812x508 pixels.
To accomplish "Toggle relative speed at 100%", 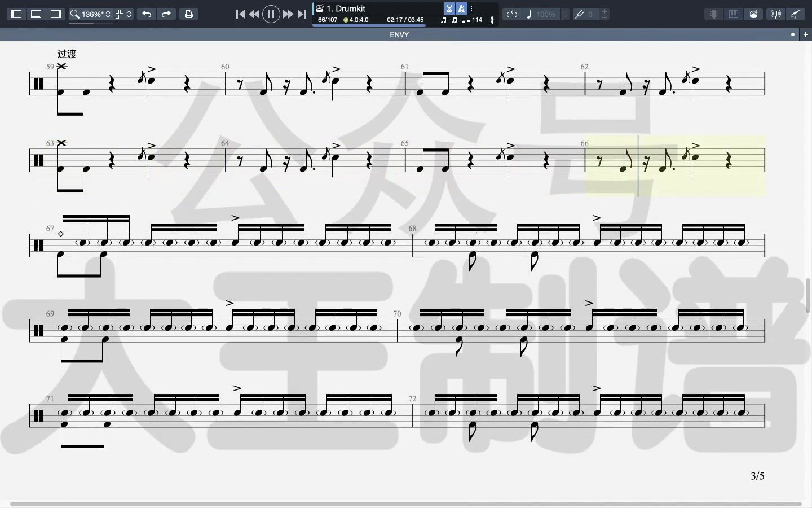I will (541, 14).
